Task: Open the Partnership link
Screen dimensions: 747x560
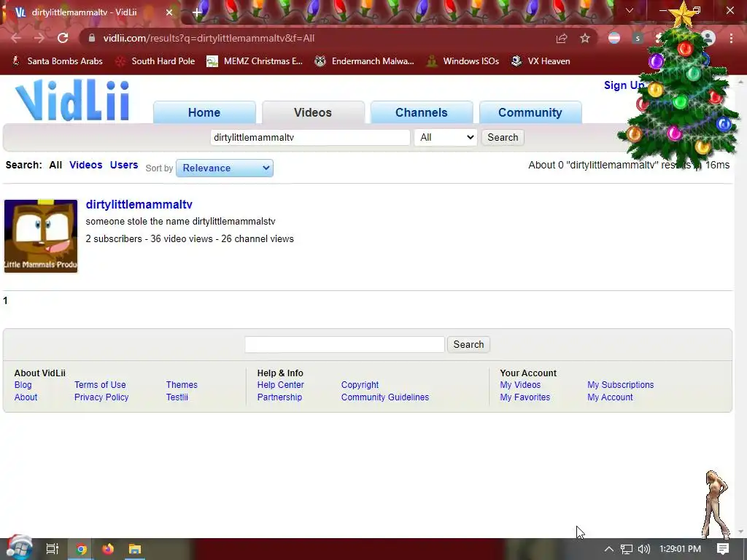Action: coord(279,397)
